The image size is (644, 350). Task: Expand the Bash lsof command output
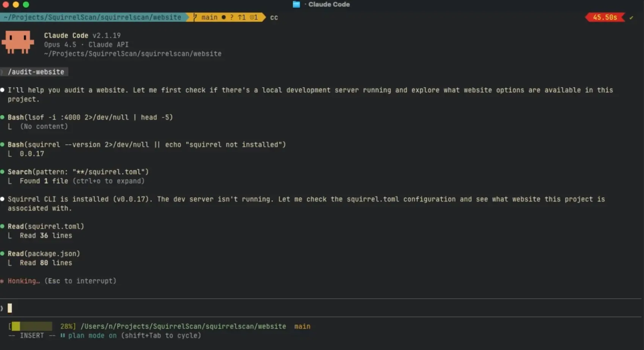point(44,126)
